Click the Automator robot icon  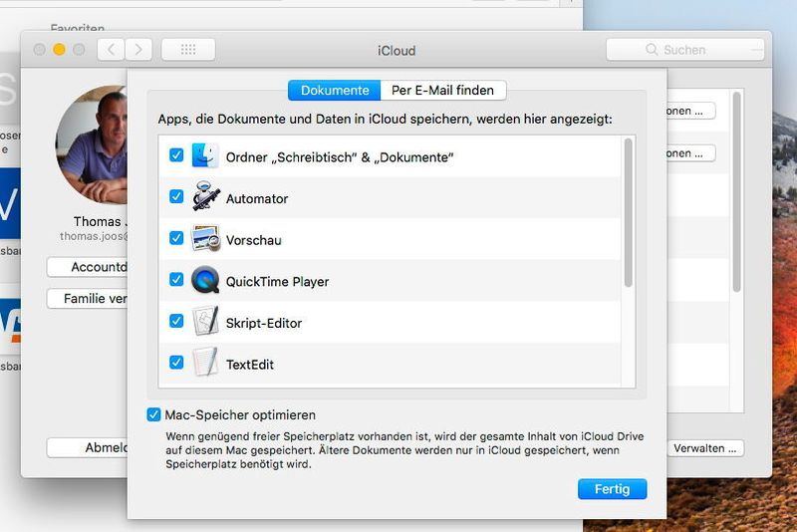tap(206, 195)
